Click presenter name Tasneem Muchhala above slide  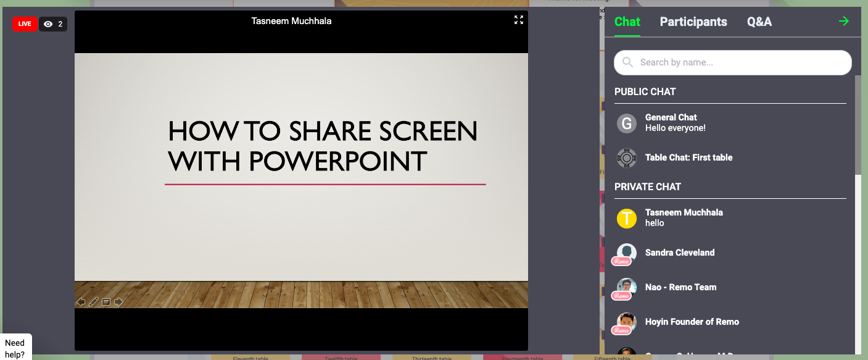point(291,21)
